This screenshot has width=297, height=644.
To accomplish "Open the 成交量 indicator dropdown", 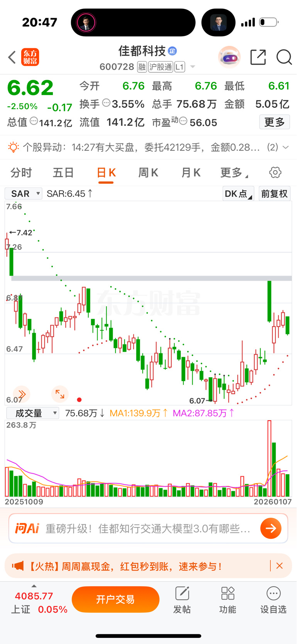I will (32, 413).
